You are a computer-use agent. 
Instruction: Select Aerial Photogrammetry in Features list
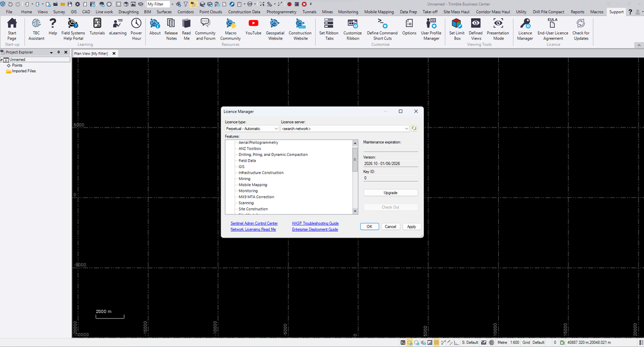click(x=258, y=143)
